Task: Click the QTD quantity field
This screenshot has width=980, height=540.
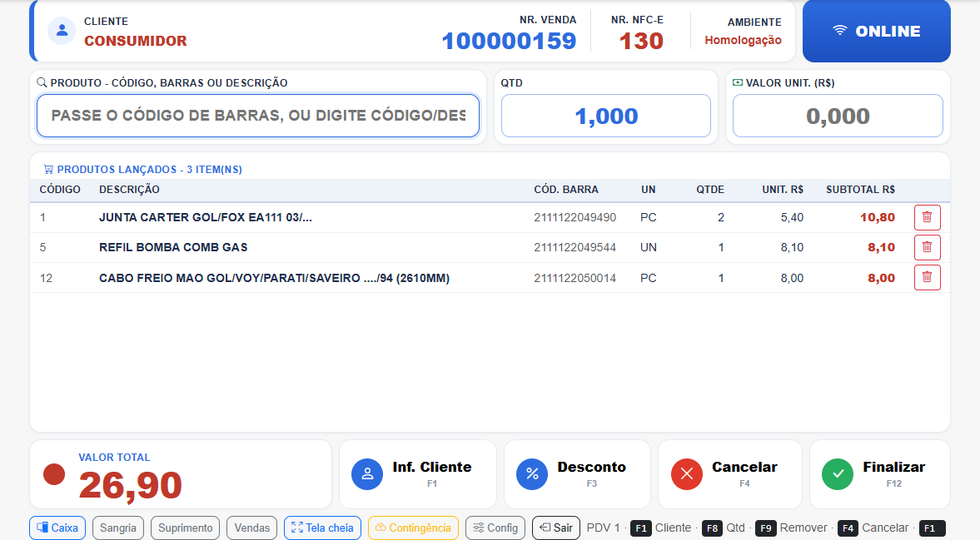Action: point(606,116)
